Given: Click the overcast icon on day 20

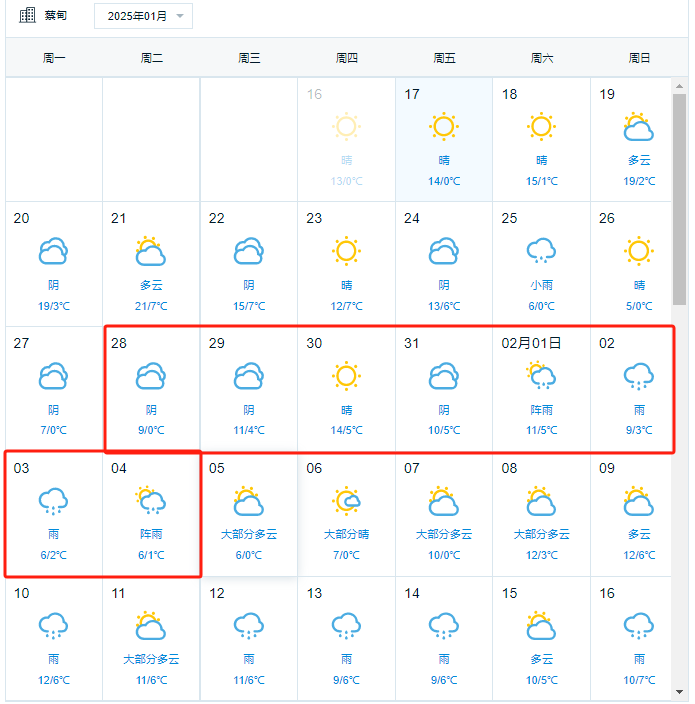Looking at the screenshot, I should point(53,251).
